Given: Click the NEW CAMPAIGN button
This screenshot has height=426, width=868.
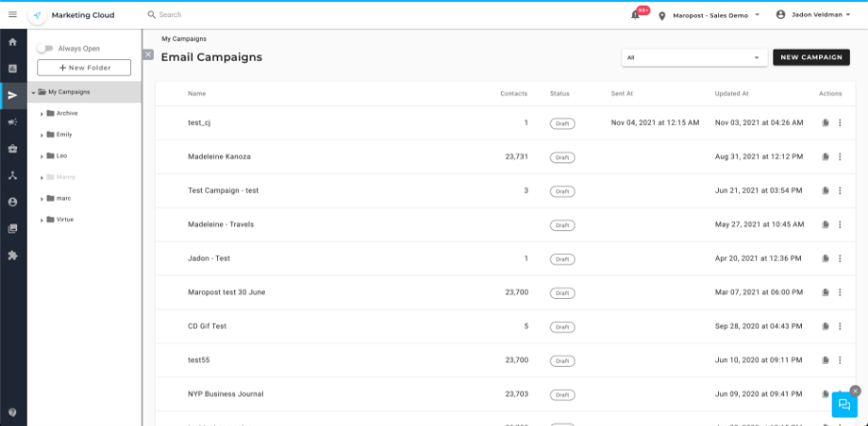Looking at the screenshot, I should (811, 57).
